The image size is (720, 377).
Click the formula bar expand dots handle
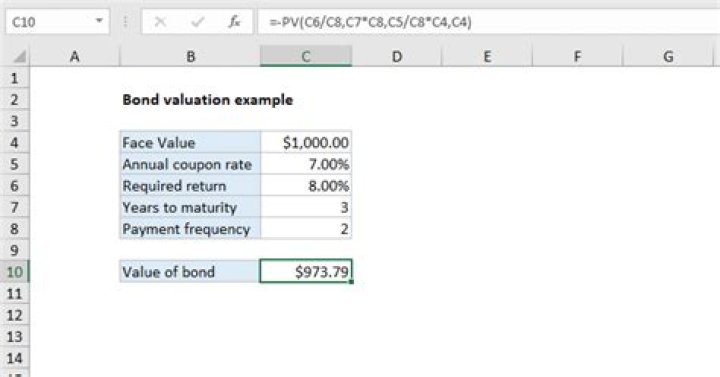[125, 22]
